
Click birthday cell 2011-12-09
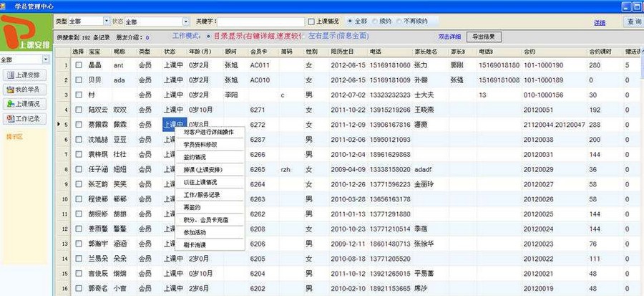pos(348,125)
